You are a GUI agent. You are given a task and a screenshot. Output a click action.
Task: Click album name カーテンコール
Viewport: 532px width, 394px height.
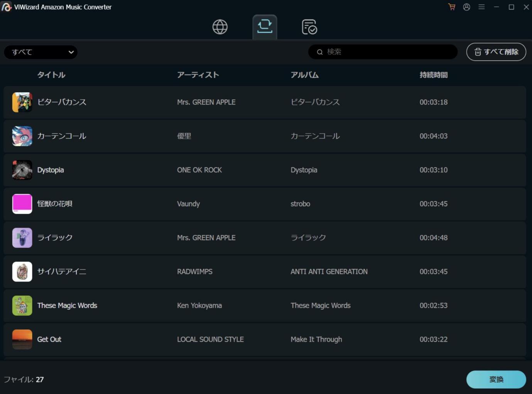[315, 136]
